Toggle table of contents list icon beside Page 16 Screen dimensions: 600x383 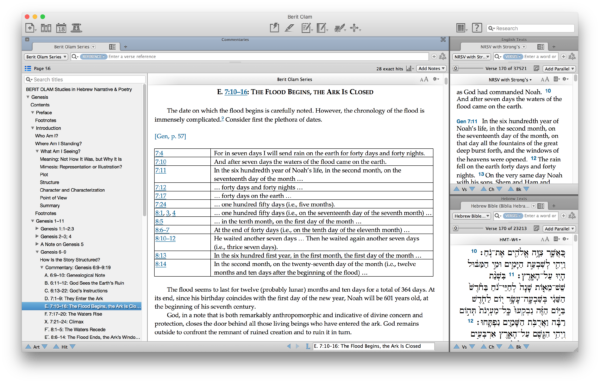(x=28, y=68)
